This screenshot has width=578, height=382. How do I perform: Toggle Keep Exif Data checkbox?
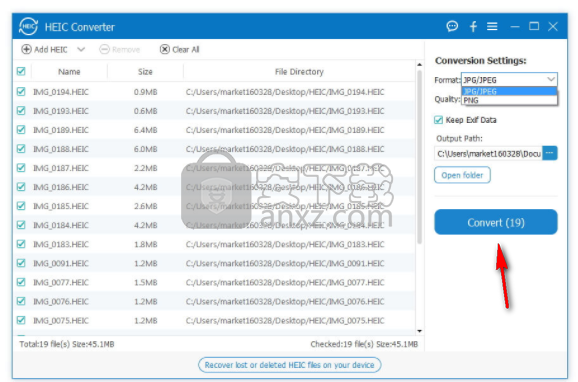tap(438, 120)
